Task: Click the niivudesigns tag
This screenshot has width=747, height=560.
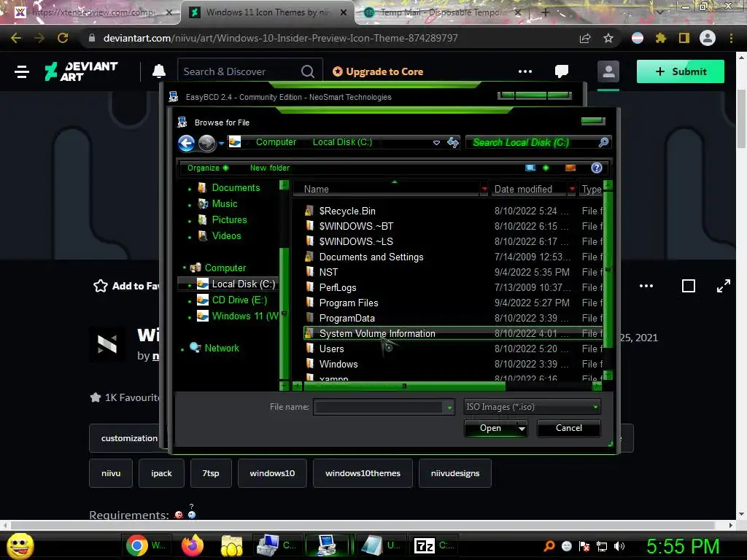Action: pos(455,473)
